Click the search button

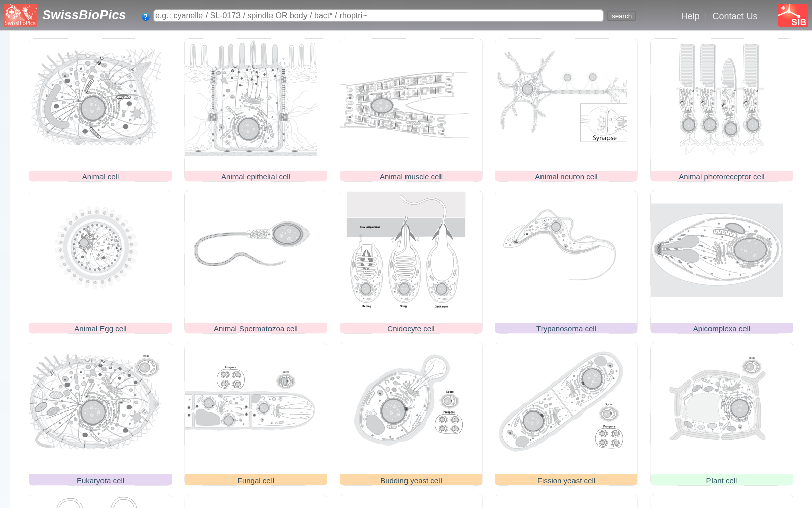tap(622, 16)
